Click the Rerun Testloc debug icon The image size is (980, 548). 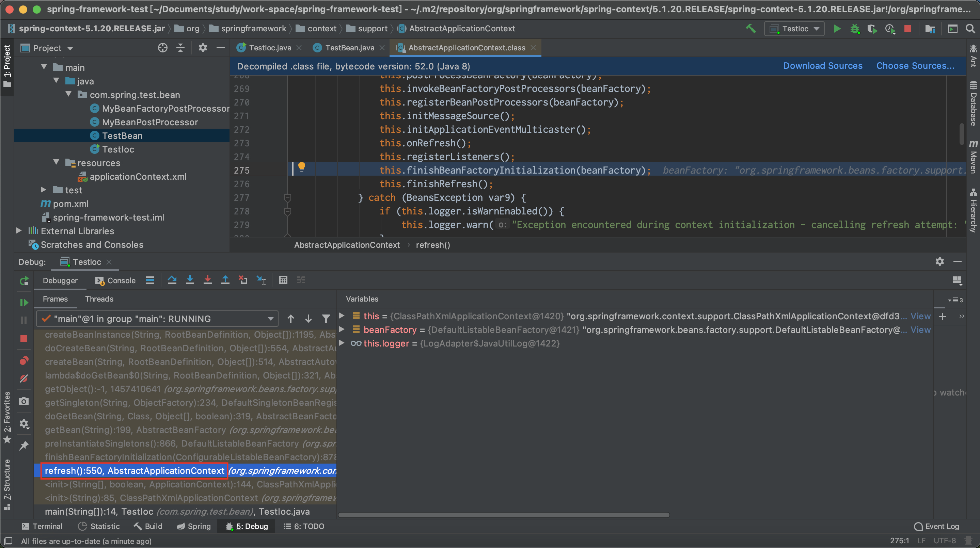point(23,281)
